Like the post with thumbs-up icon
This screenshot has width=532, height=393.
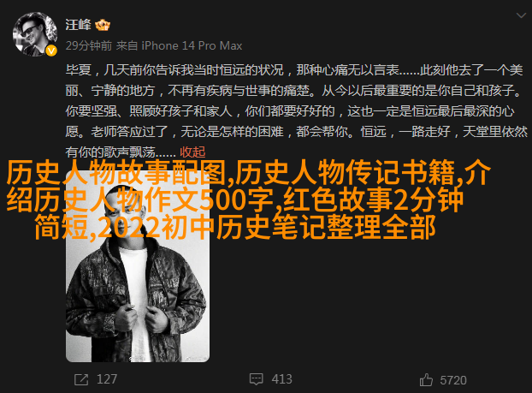tap(426, 380)
